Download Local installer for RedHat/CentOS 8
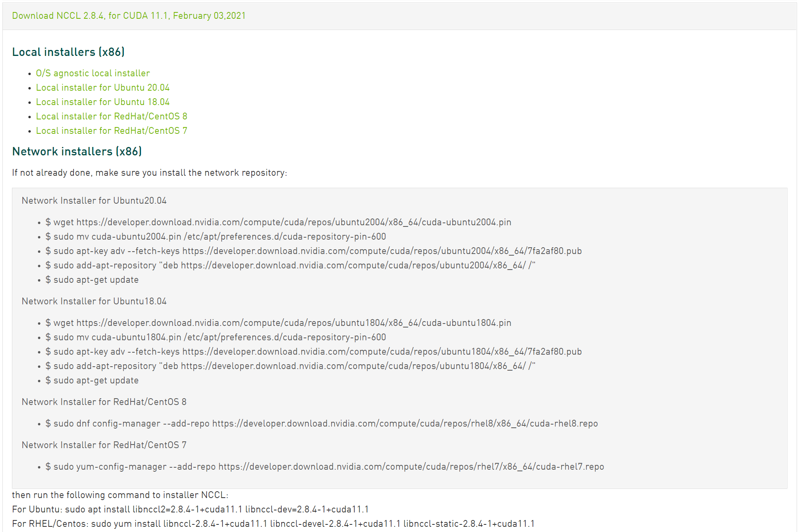Image resolution: width=801 pixels, height=532 pixels. click(111, 116)
